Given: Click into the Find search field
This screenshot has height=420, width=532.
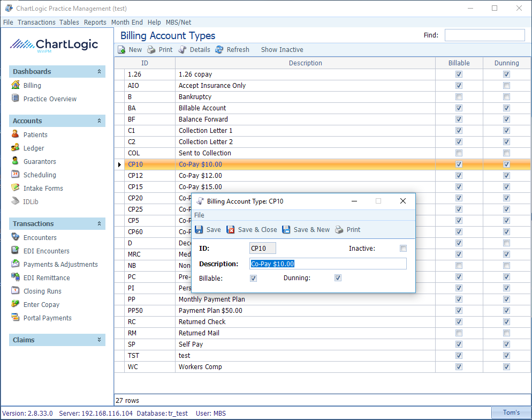Looking at the screenshot, I should click(484, 35).
